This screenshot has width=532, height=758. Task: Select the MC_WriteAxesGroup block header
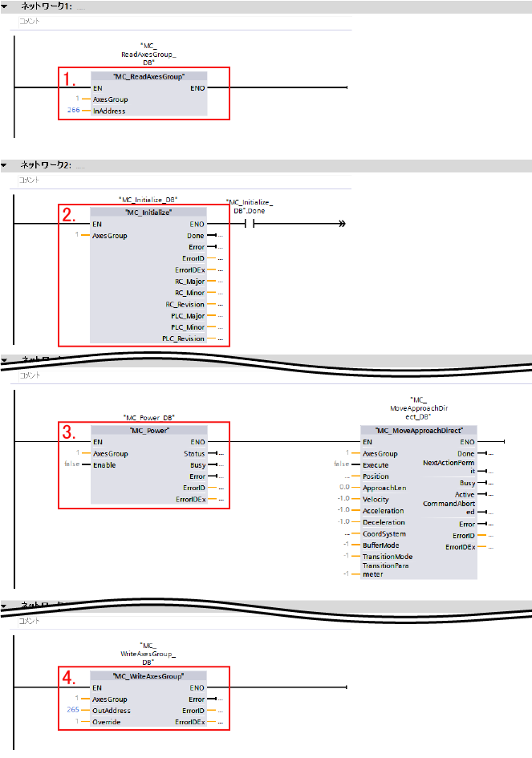click(148, 676)
